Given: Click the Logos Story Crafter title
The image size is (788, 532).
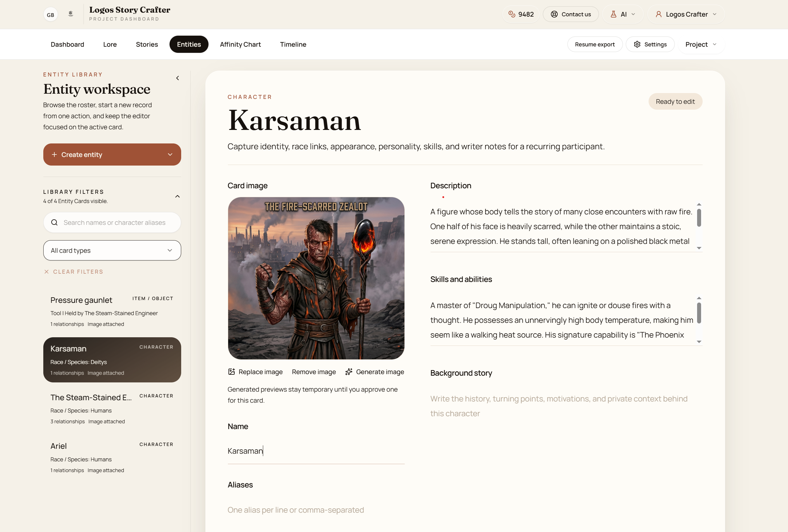Looking at the screenshot, I should coord(130,10).
